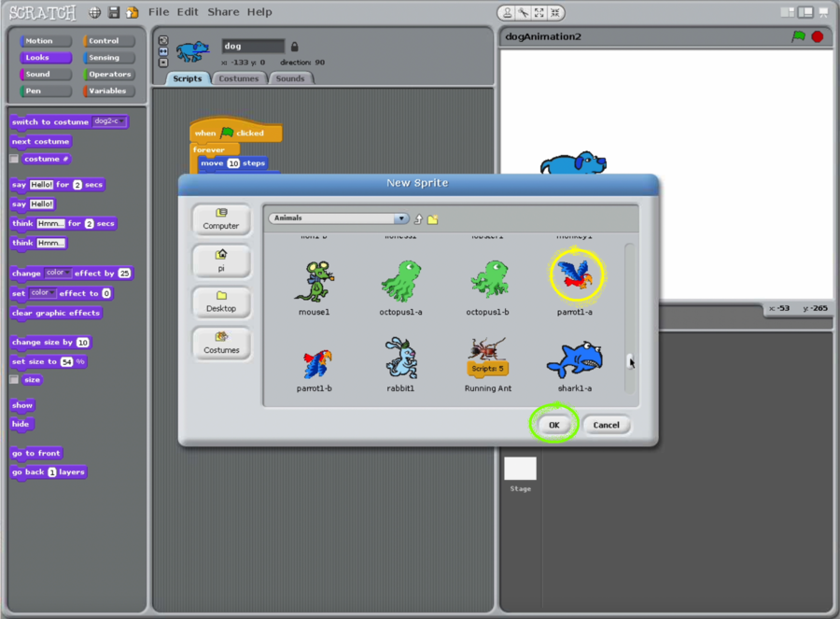
Task: Open the Computer location shortcut
Action: point(221,219)
